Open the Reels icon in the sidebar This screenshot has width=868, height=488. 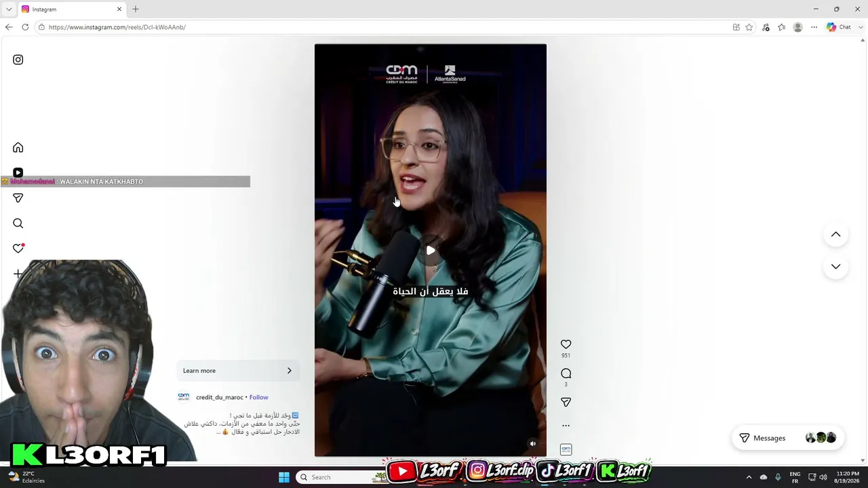point(18,172)
